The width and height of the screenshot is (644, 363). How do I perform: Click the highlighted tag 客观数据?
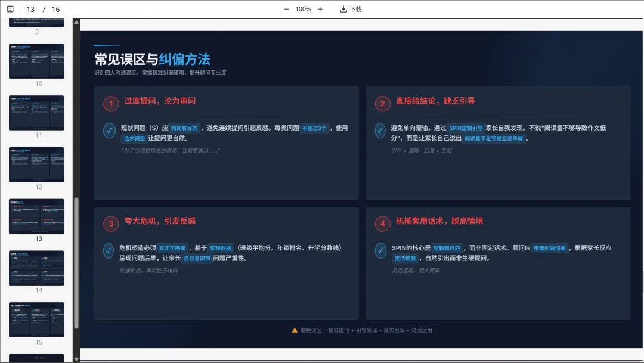pyautogui.click(x=220, y=248)
